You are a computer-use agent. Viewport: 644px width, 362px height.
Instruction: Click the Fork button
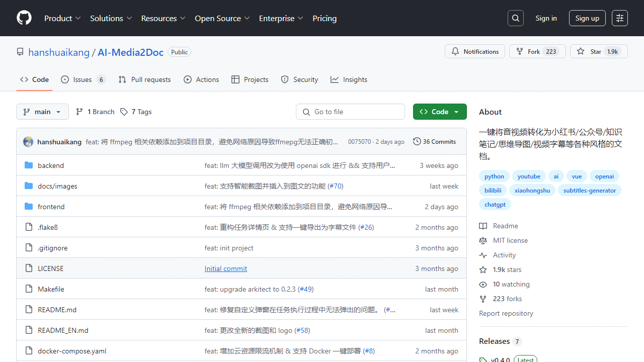point(537,51)
